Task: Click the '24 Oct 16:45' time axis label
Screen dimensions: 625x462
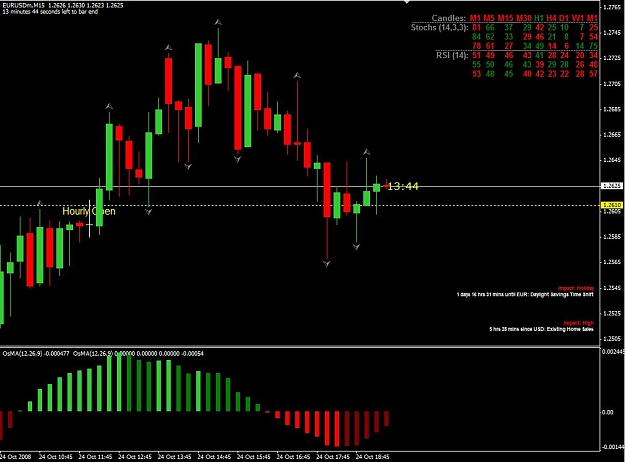Action: (x=293, y=457)
